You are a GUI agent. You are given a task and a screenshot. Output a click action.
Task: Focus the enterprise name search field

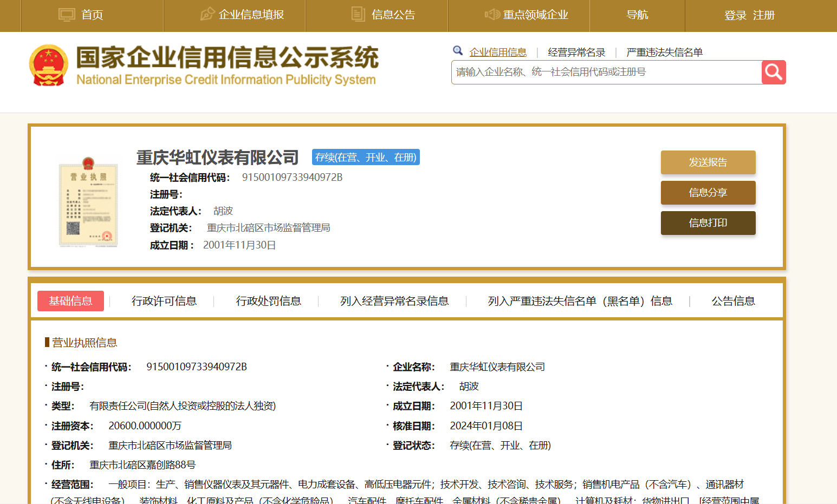pyautogui.click(x=606, y=72)
